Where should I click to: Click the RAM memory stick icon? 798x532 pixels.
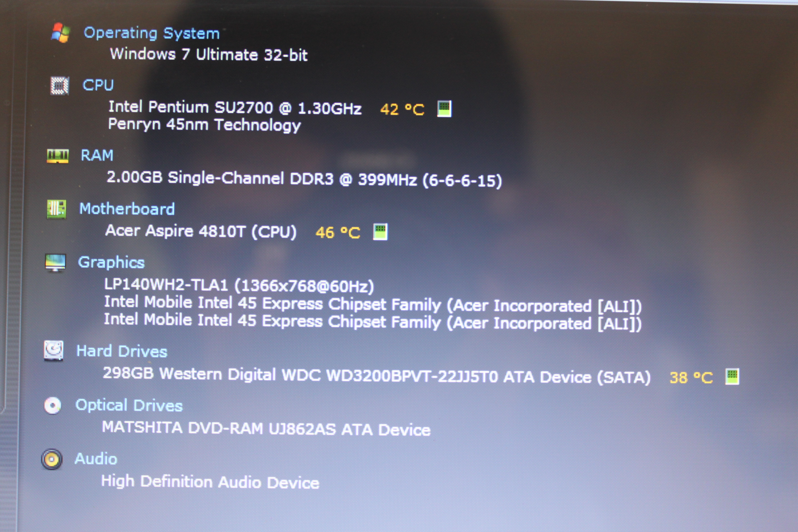pyautogui.click(x=57, y=156)
